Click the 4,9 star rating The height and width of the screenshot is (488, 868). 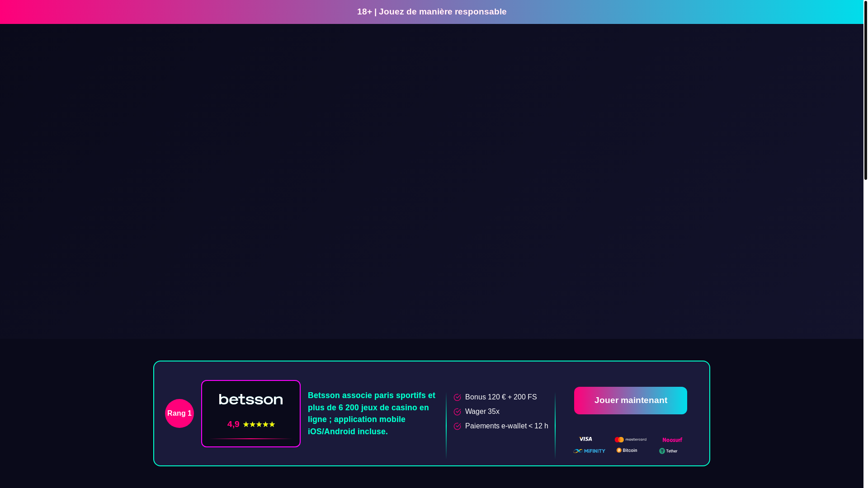251,424
